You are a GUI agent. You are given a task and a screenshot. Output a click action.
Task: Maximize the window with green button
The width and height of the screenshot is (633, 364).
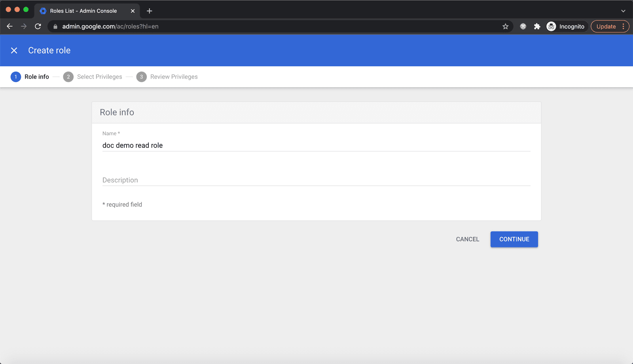coord(26,9)
